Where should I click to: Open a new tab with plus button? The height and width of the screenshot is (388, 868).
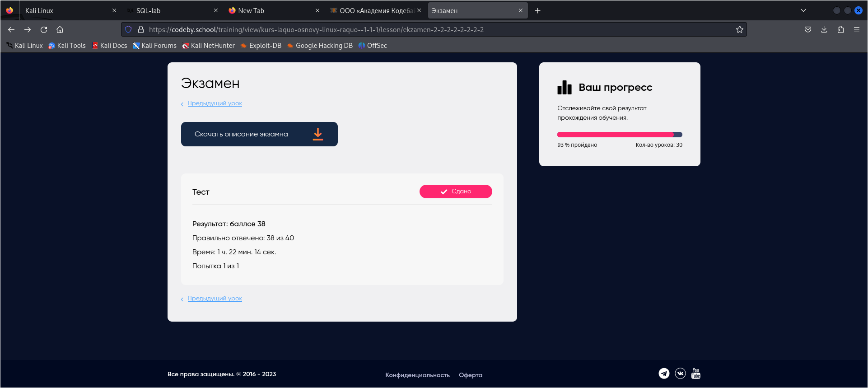537,10
